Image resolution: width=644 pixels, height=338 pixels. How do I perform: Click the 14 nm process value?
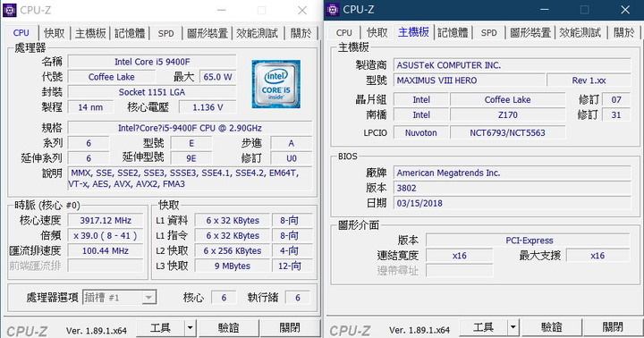pyautogui.click(x=90, y=107)
